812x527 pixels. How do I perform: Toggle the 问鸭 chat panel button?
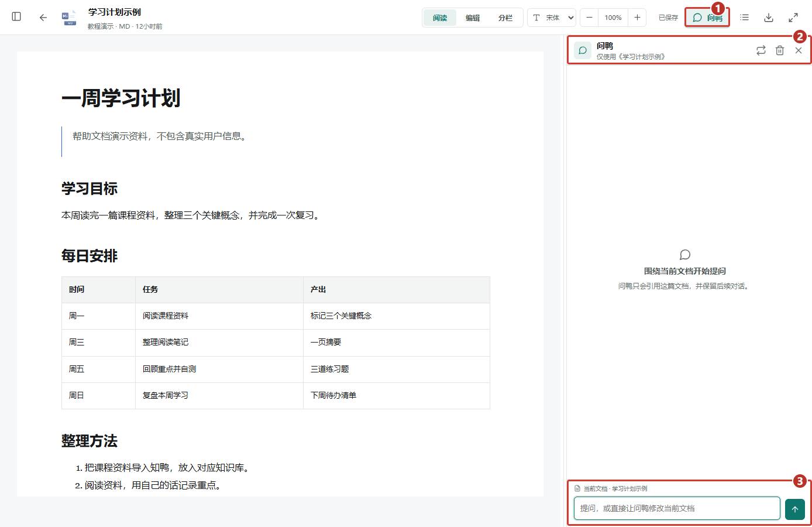[707, 18]
